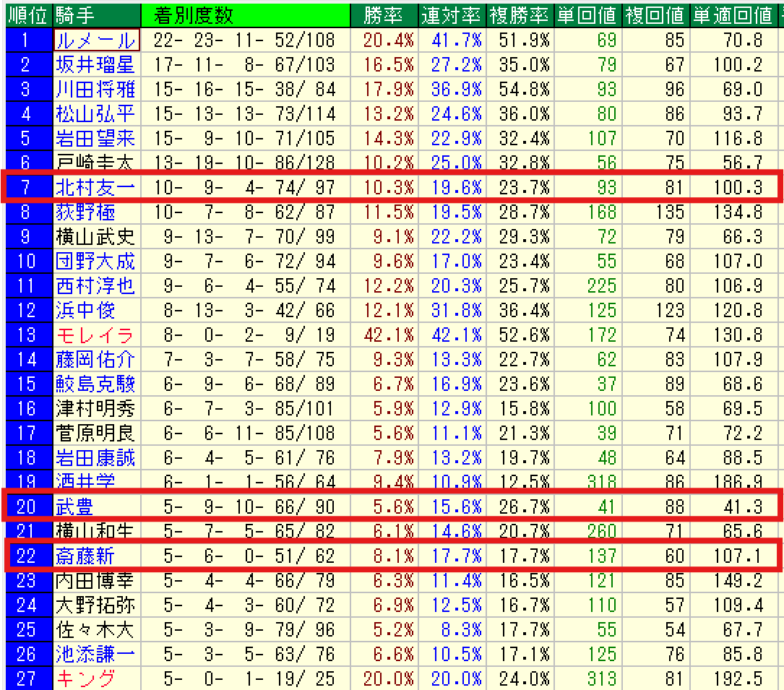
Task: Click the rank 1 cell
Action: (x=27, y=40)
